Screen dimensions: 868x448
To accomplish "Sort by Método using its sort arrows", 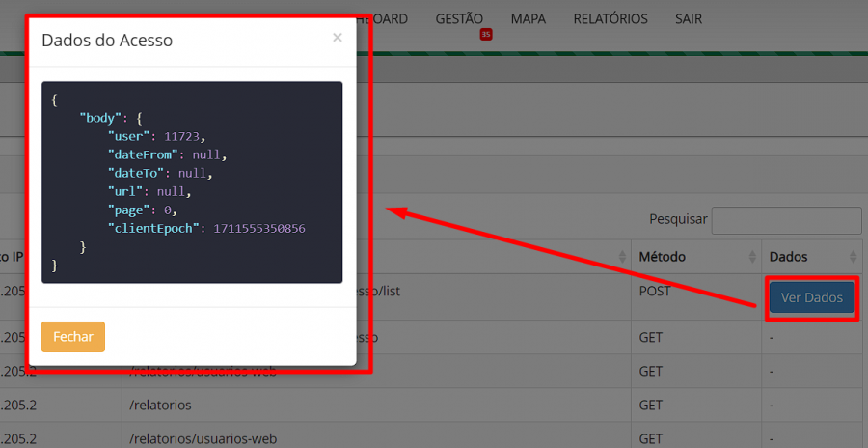I will tap(751, 257).
